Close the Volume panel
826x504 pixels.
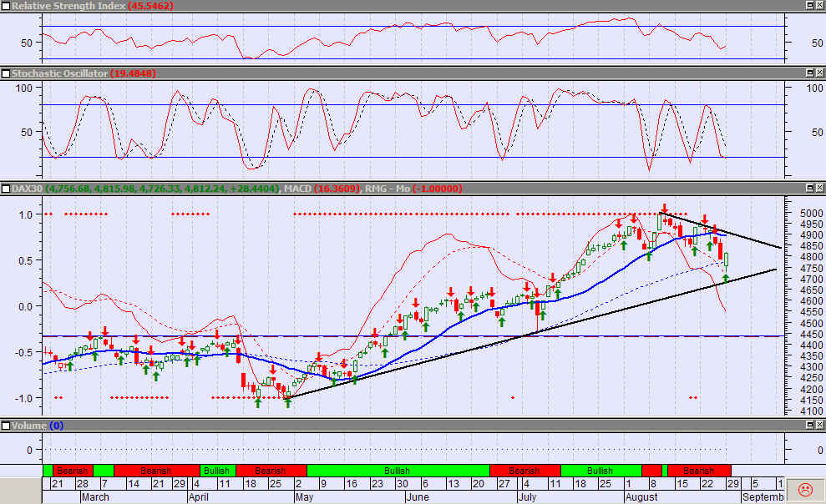pos(819,426)
